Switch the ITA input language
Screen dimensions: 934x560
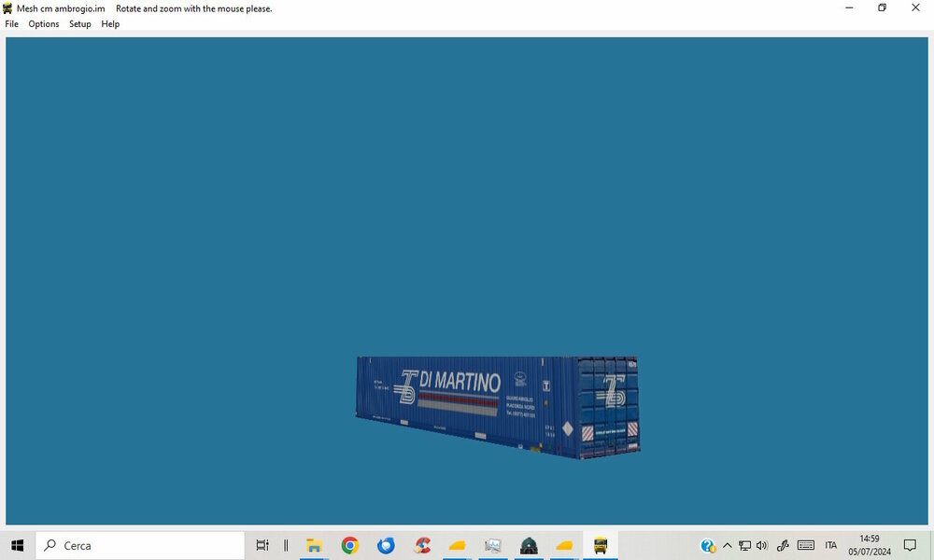click(x=831, y=545)
